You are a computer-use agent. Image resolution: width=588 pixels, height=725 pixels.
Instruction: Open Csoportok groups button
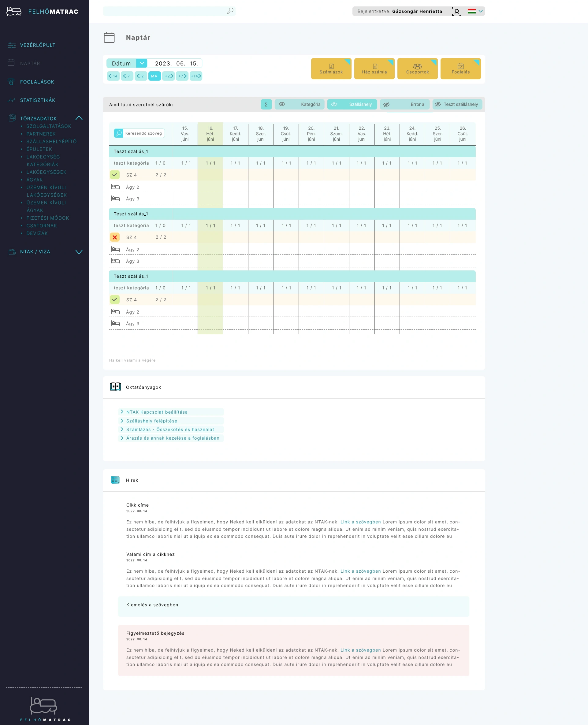(417, 69)
